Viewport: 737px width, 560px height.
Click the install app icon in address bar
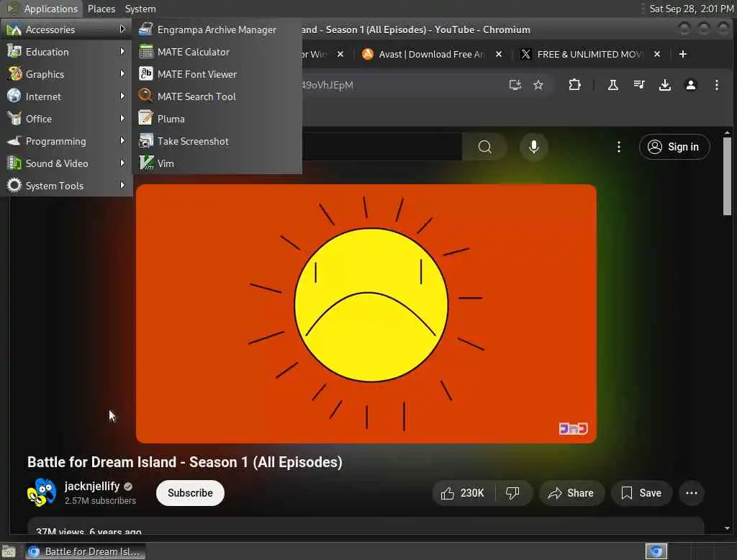[515, 85]
